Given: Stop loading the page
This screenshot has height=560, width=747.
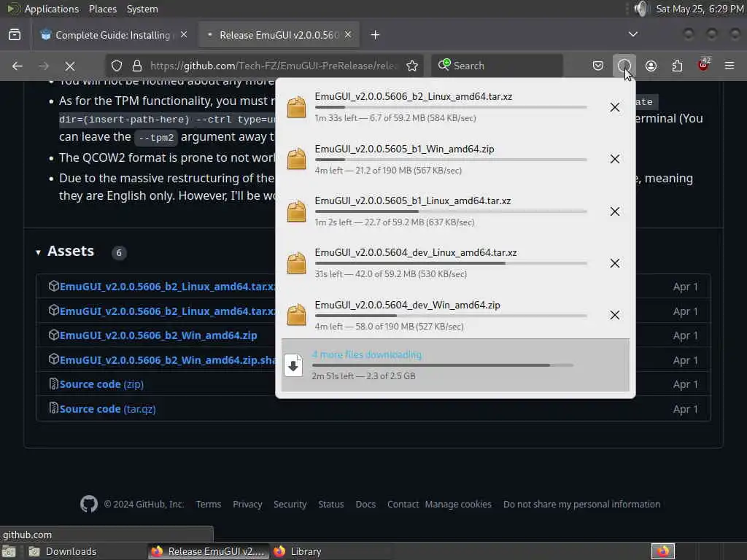Looking at the screenshot, I should click(x=70, y=66).
